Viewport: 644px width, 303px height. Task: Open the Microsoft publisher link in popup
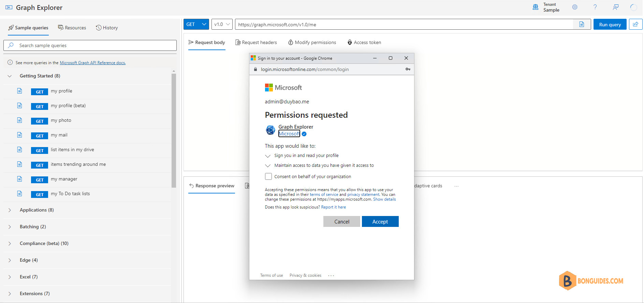pos(289,134)
